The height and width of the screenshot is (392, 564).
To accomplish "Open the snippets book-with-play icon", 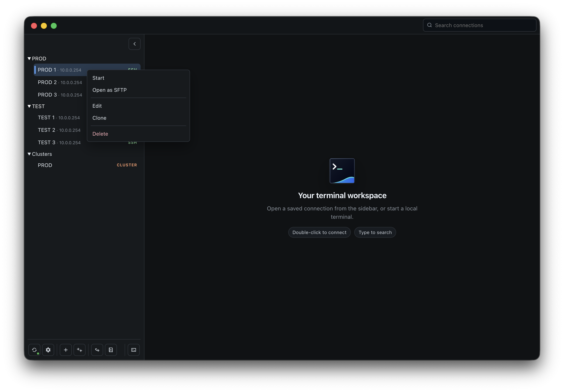I will 111,350.
